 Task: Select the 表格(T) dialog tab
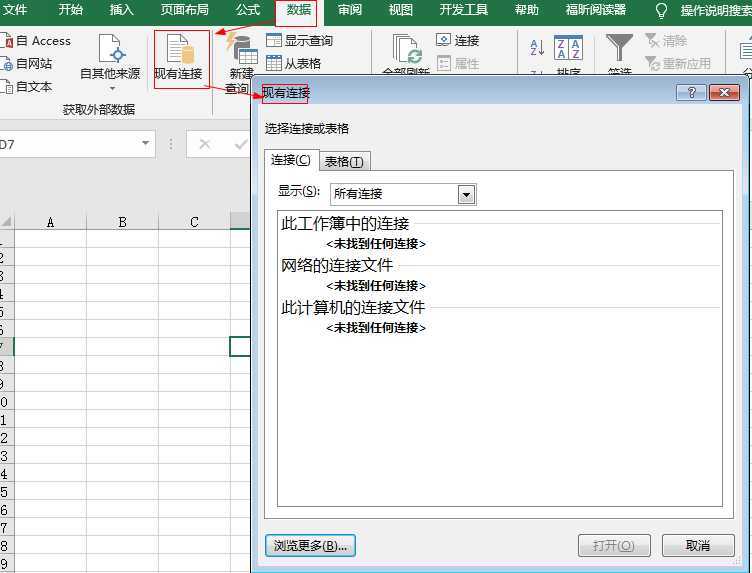point(344,162)
